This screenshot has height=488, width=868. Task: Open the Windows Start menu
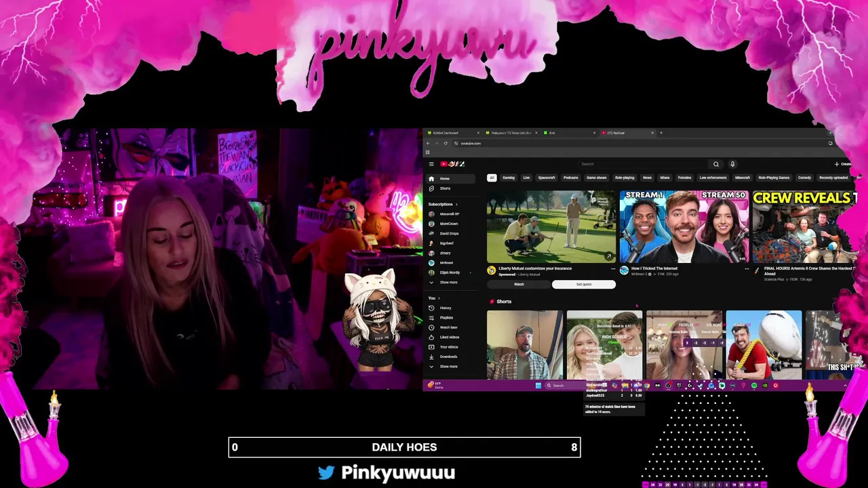(x=538, y=386)
